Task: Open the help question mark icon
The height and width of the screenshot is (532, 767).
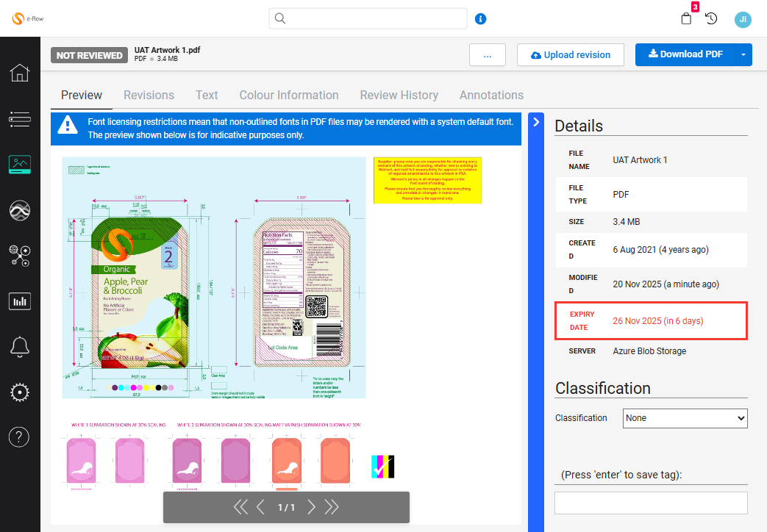Action: tap(20, 437)
